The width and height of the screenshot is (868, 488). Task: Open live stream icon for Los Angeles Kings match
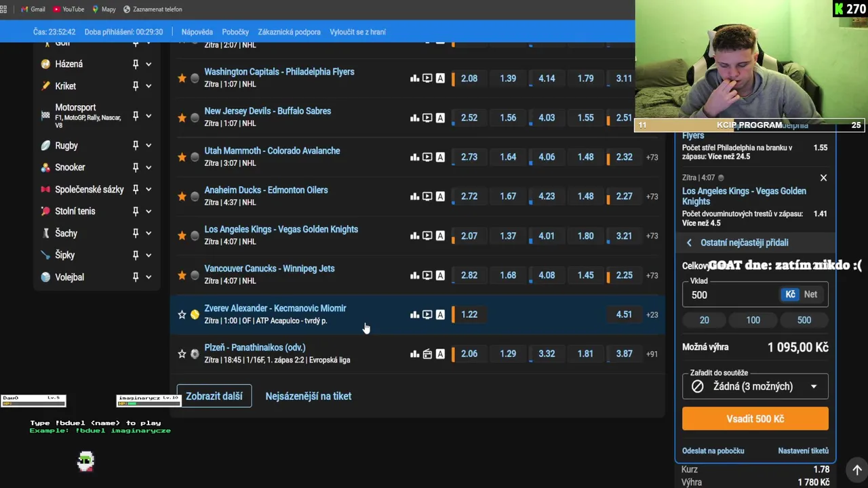[x=427, y=236]
